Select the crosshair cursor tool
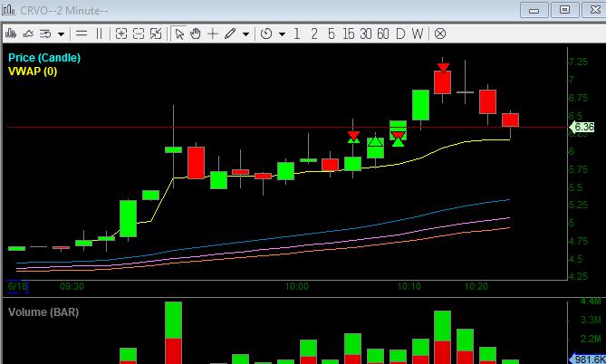Screen dimensions: 606x364 pyautogui.click(x=213, y=34)
